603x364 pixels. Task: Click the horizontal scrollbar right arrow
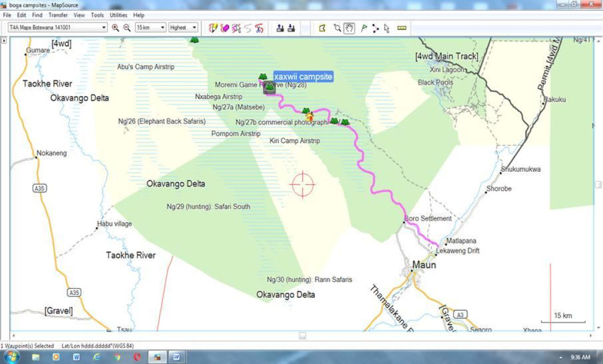[x=591, y=336]
